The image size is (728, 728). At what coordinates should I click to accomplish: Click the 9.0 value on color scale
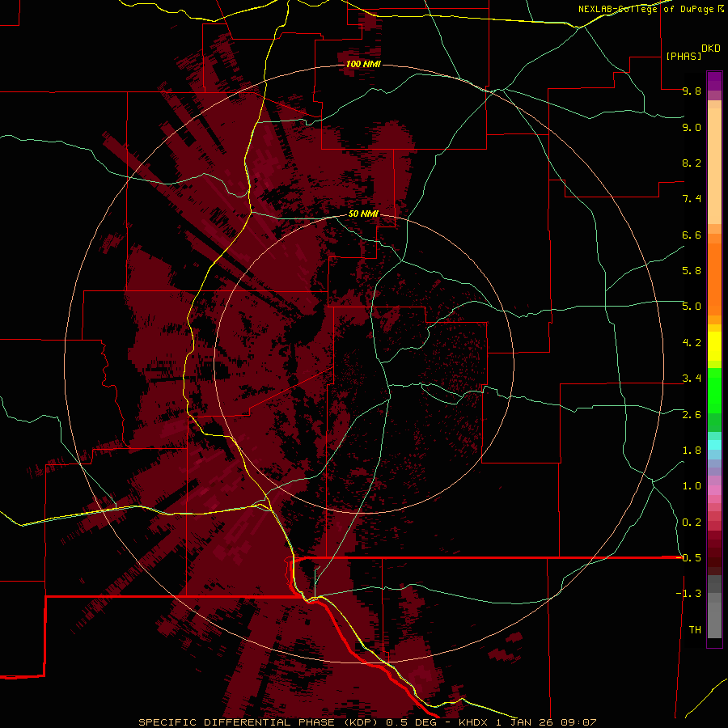692,128
